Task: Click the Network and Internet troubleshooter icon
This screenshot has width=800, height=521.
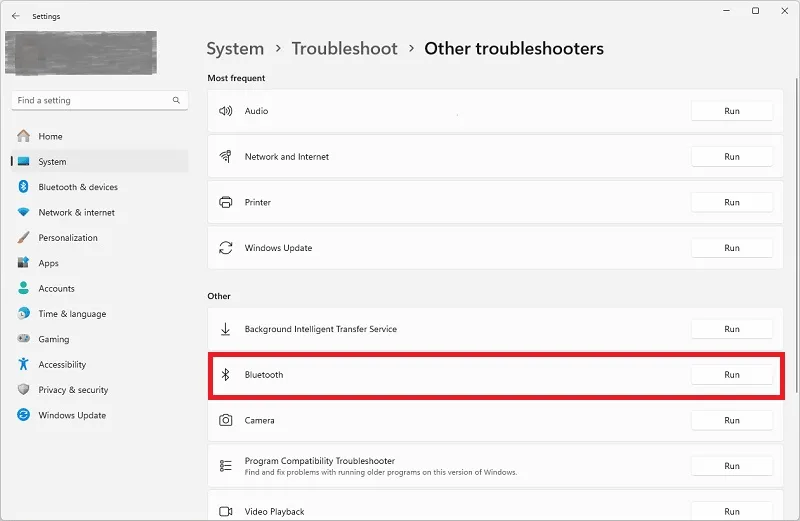Action: point(226,156)
